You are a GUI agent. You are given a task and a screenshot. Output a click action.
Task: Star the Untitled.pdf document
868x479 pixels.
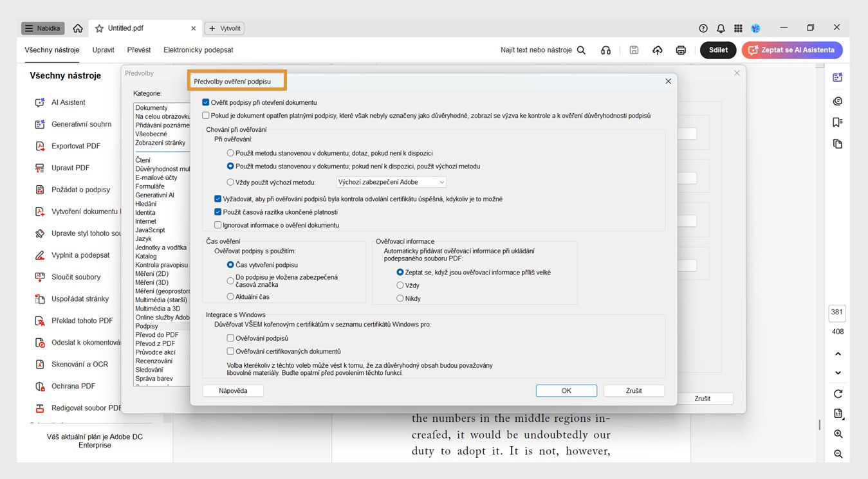click(x=99, y=28)
